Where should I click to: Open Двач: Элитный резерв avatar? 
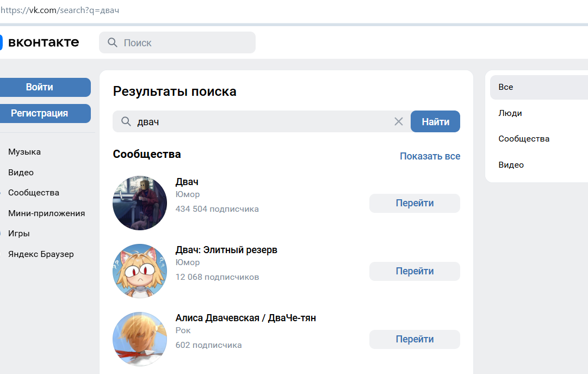tap(140, 271)
